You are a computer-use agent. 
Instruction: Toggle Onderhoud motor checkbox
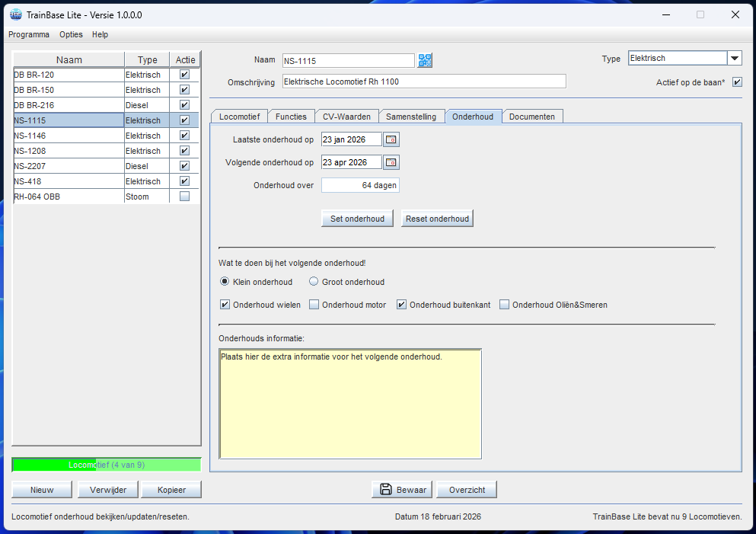[x=314, y=305]
